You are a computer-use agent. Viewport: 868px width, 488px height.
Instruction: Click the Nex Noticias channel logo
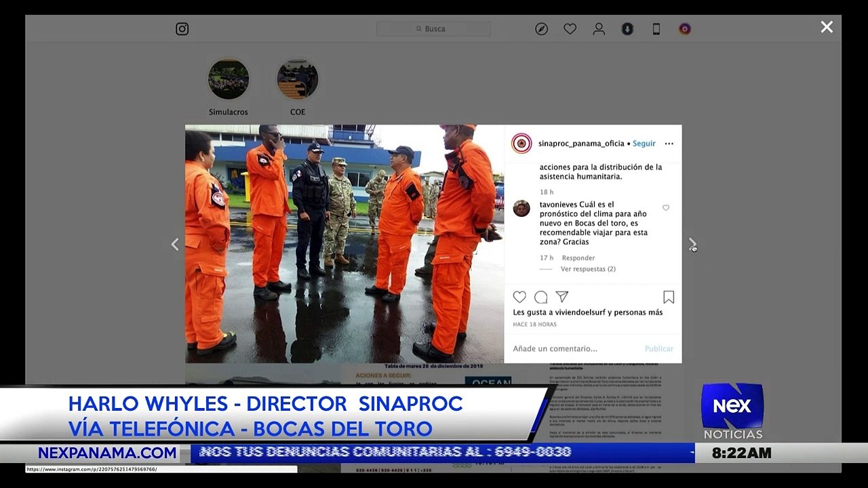732,411
